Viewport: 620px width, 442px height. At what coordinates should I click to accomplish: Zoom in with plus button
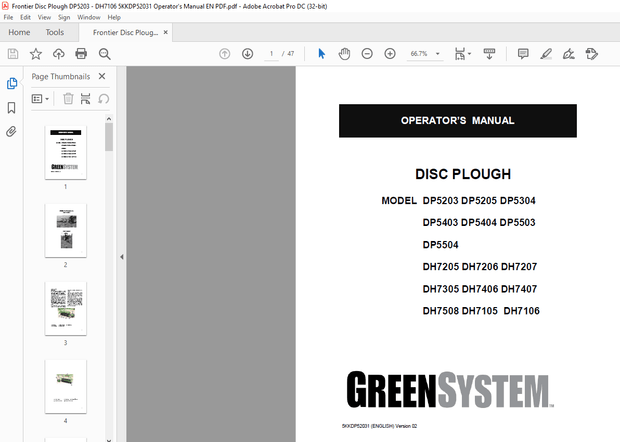pyautogui.click(x=390, y=54)
